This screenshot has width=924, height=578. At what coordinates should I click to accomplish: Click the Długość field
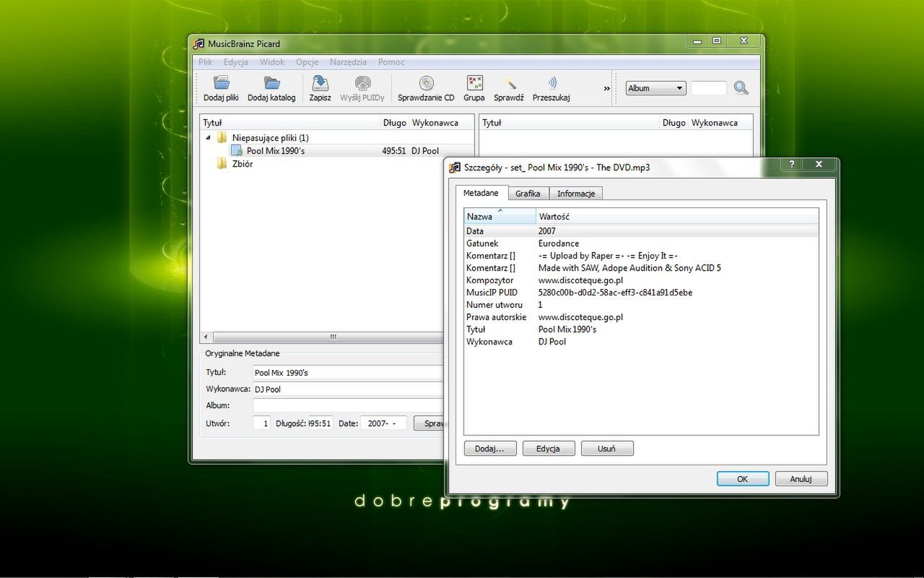(x=321, y=423)
